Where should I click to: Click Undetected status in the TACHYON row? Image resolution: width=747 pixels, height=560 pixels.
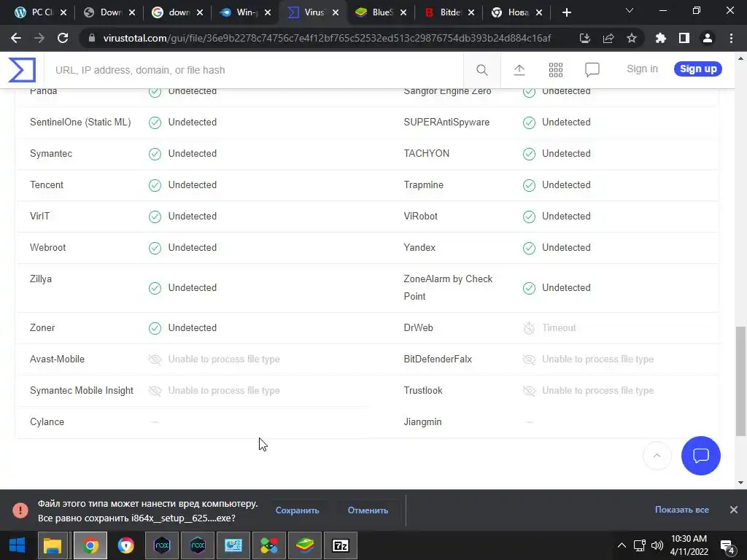coord(566,153)
